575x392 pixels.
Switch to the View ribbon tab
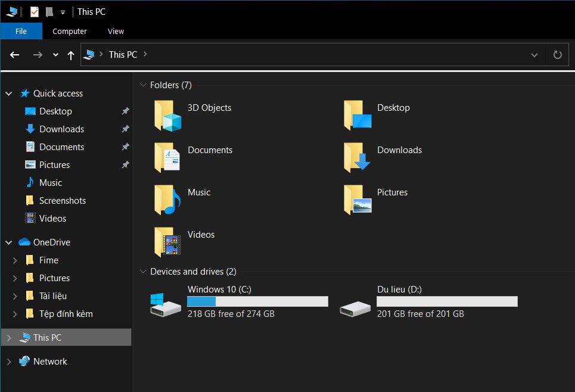coord(116,31)
